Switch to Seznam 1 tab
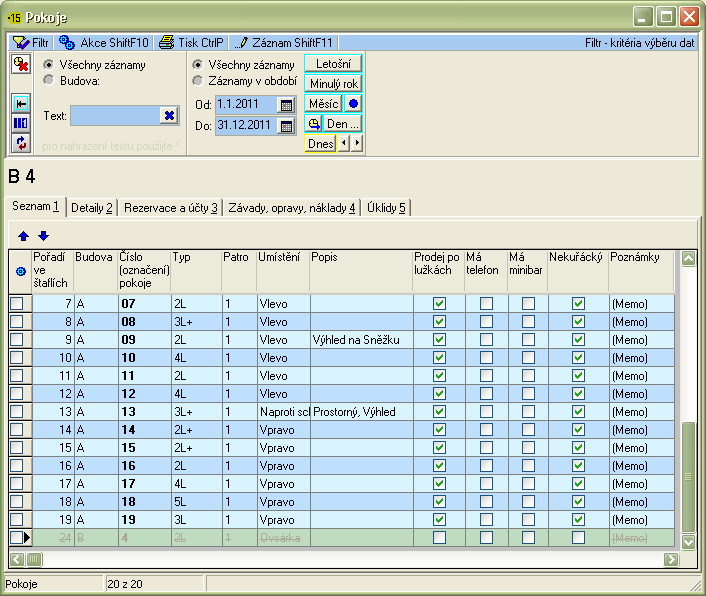This screenshot has height=596, width=706. tap(36, 206)
